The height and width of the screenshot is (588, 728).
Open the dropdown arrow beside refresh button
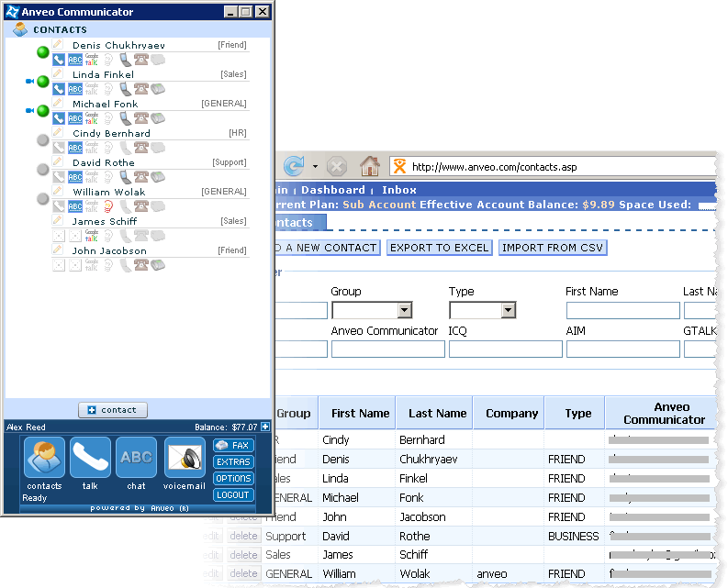click(315, 166)
